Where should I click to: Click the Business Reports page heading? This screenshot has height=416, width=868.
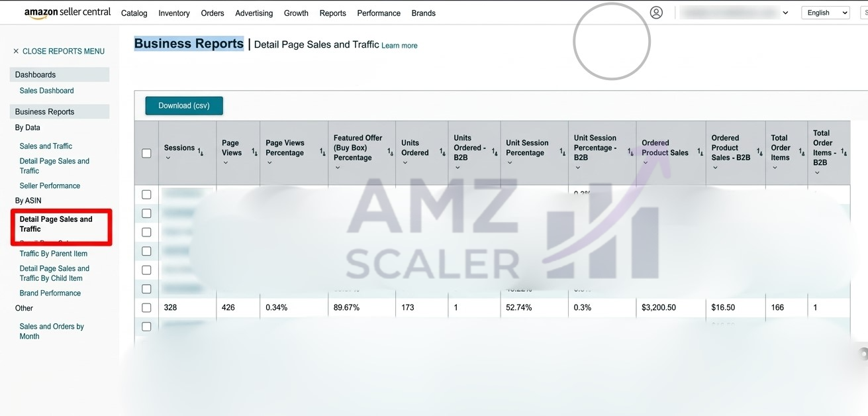click(x=189, y=44)
